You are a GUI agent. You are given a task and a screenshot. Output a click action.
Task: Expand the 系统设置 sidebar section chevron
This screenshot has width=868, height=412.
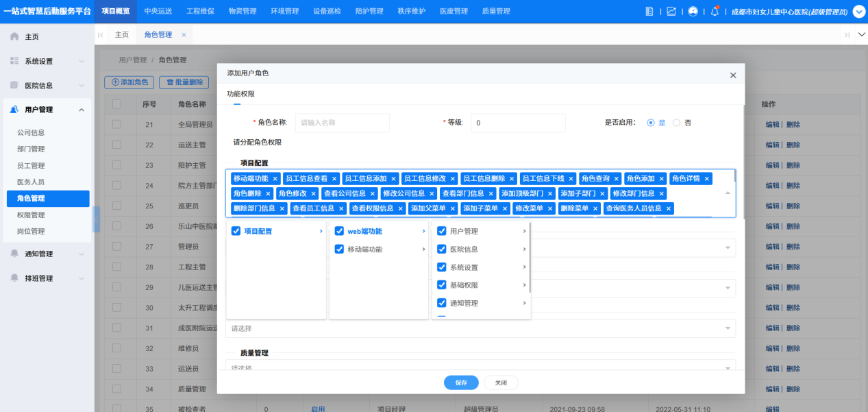pyautogui.click(x=82, y=61)
